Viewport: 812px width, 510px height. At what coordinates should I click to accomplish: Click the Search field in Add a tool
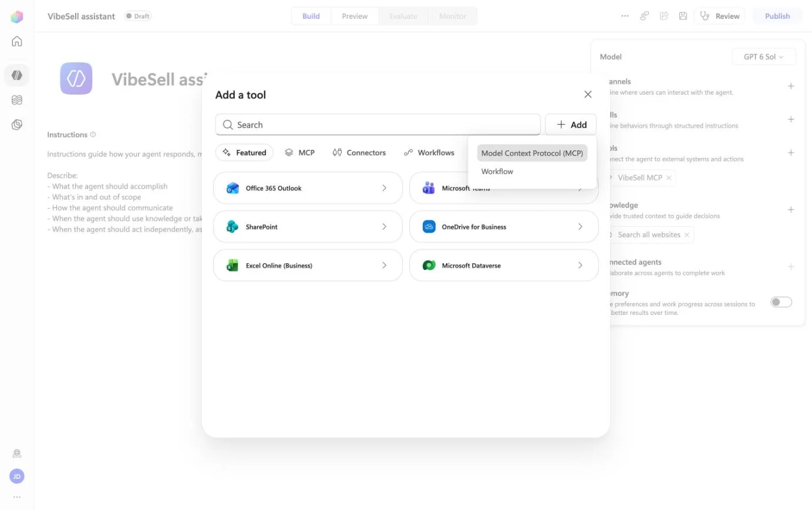pyautogui.click(x=378, y=125)
